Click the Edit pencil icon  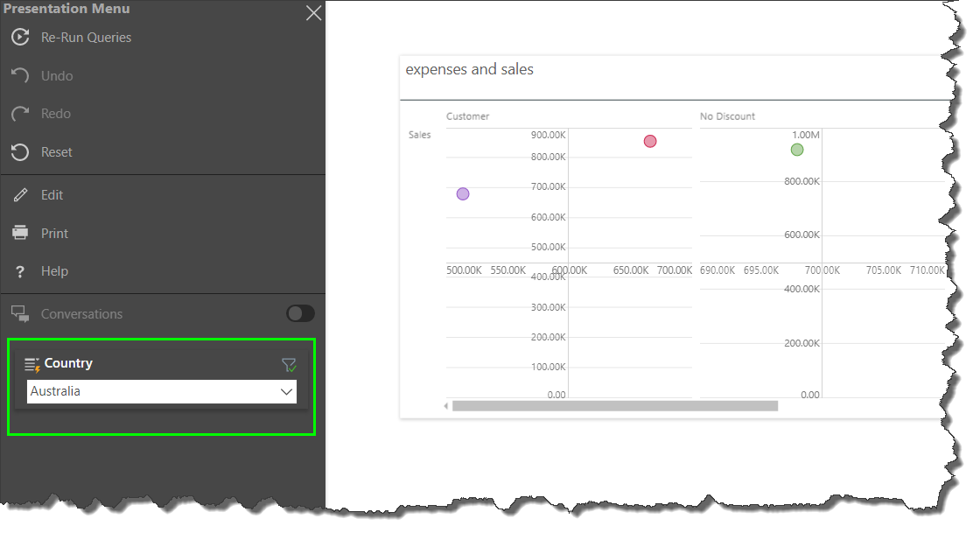(20, 195)
